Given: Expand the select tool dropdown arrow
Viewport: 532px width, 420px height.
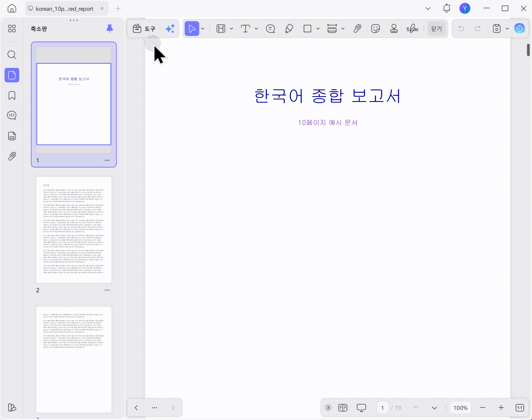Looking at the screenshot, I should point(203,29).
